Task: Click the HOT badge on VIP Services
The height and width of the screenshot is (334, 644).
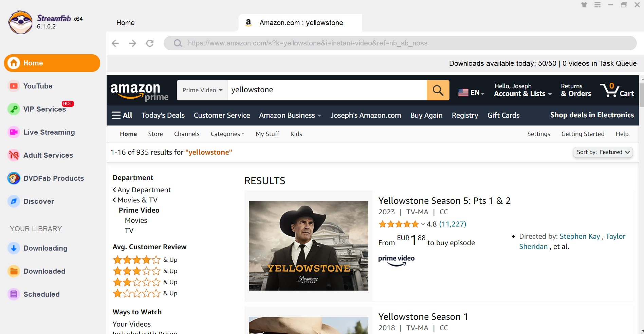Action: tap(68, 104)
